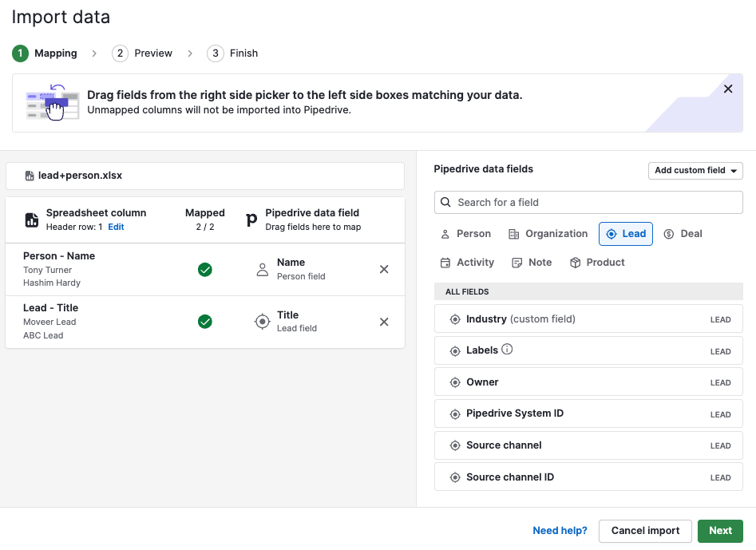Click the spreadsheet file icon beside lead+person.xlsx
756x550 pixels.
pyautogui.click(x=30, y=176)
